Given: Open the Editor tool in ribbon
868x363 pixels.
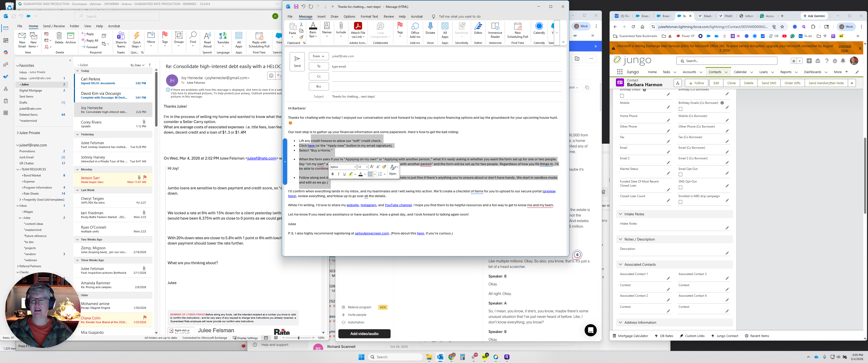Looking at the screenshot, I should point(478,27).
